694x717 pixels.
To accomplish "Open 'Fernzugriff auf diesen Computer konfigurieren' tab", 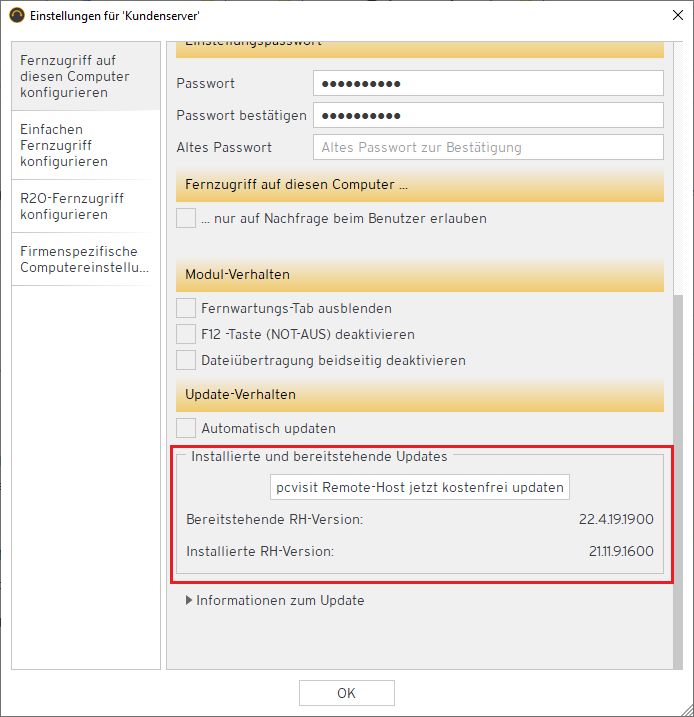I will (85, 76).
